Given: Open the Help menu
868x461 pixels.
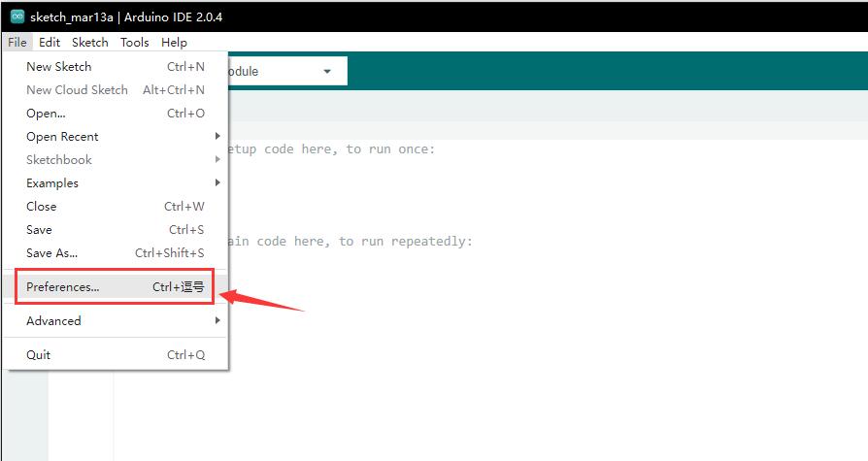Looking at the screenshot, I should coord(175,43).
